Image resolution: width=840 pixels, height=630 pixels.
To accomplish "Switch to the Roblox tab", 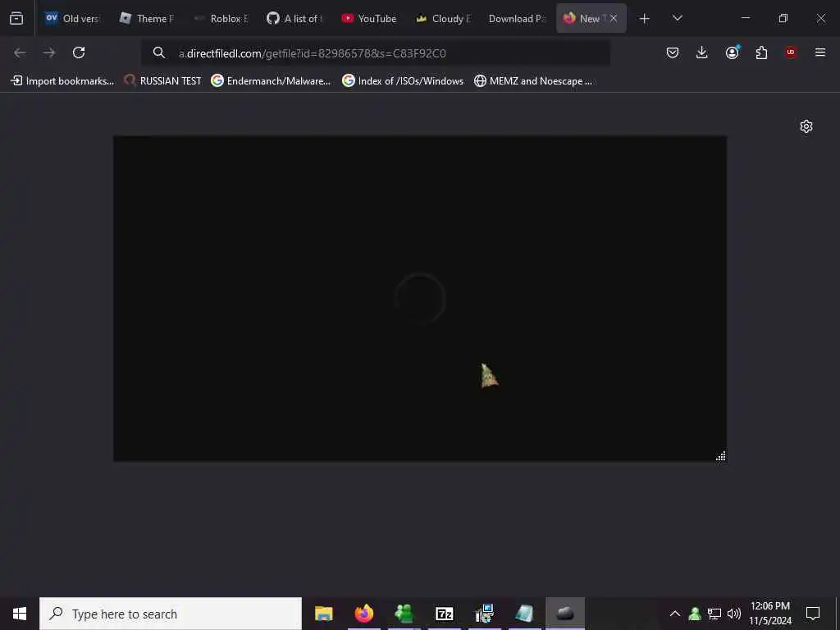I will (x=221, y=18).
